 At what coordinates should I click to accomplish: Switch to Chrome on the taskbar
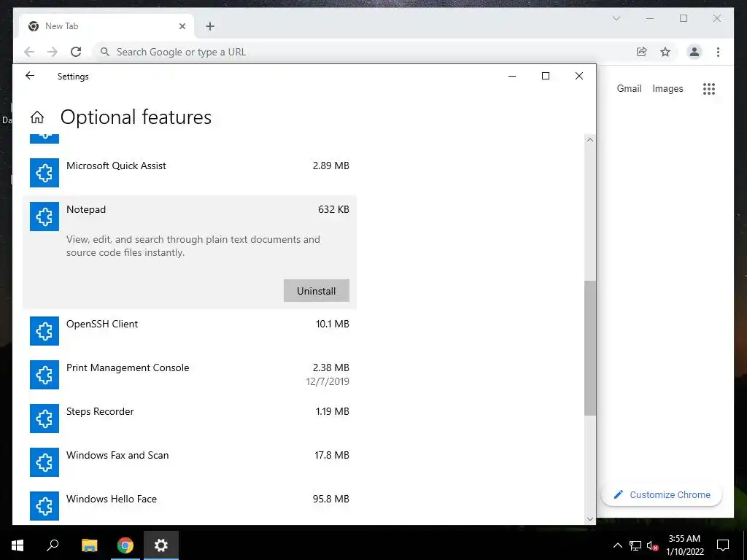[125, 545]
